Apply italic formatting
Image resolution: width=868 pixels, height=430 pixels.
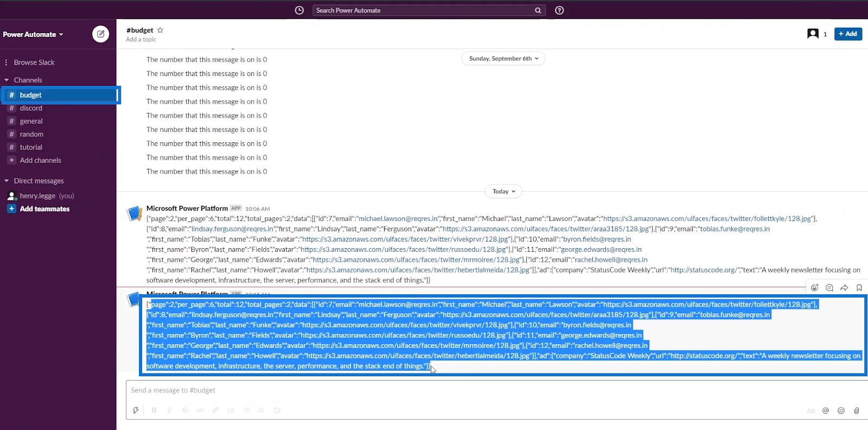coord(169,410)
